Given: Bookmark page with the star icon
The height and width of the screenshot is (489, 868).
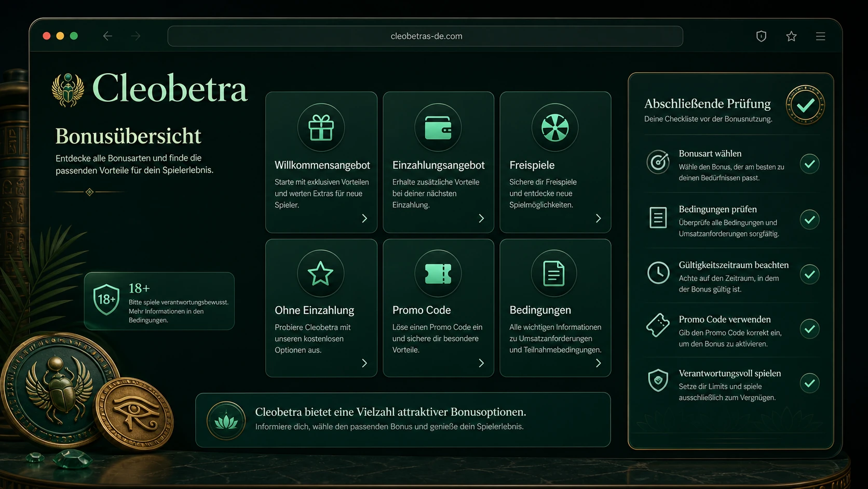Looking at the screenshot, I should (x=791, y=36).
